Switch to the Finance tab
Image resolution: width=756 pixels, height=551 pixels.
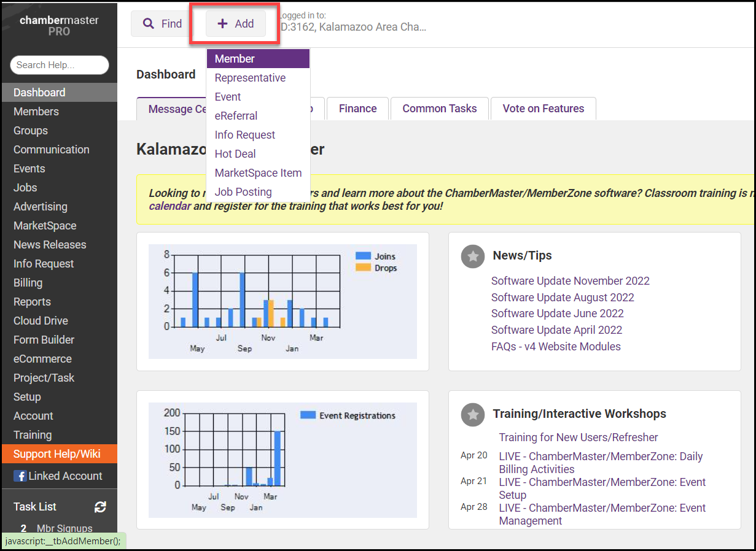click(357, 109)
